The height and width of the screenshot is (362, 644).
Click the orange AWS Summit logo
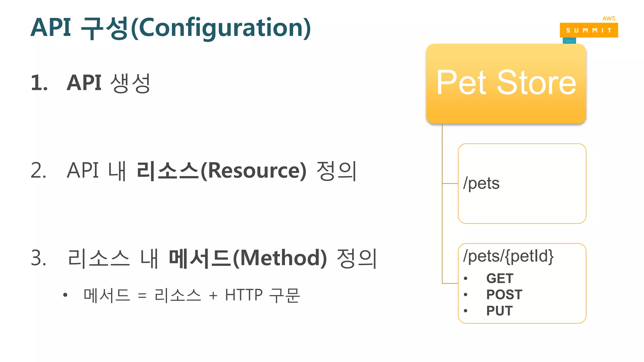click(x=589, y=30)
